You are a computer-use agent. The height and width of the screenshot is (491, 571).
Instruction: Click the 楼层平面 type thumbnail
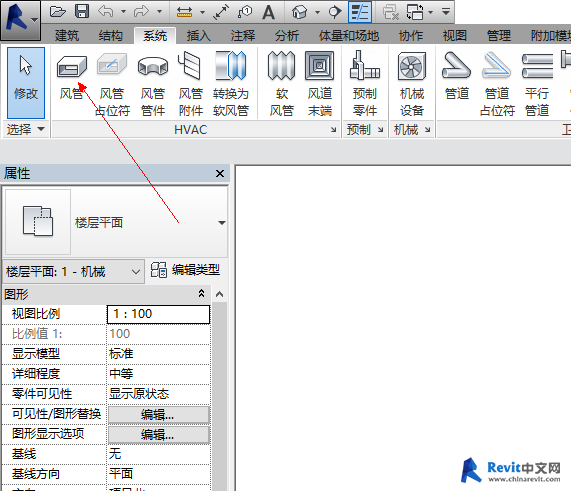click(x=38, y=221)
